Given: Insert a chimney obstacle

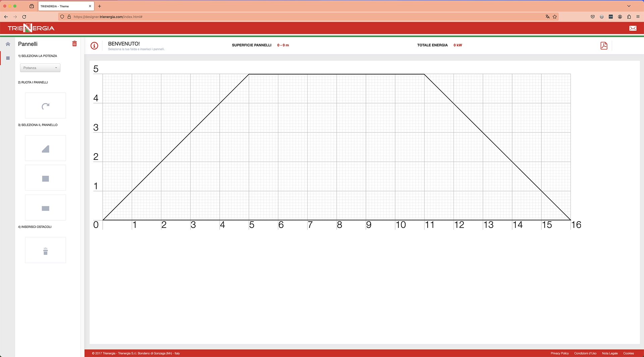Looking at the screenshot, I should click(x=46, y=251).
